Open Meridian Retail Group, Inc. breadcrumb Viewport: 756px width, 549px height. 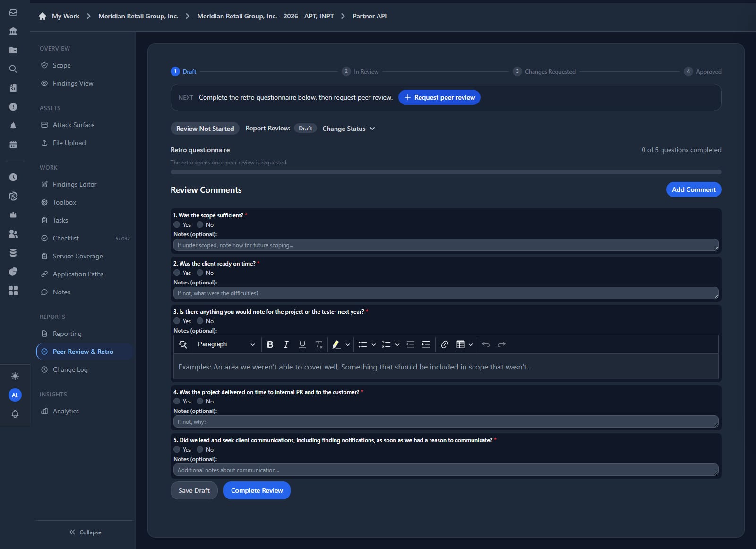click(x=138, y=16)
